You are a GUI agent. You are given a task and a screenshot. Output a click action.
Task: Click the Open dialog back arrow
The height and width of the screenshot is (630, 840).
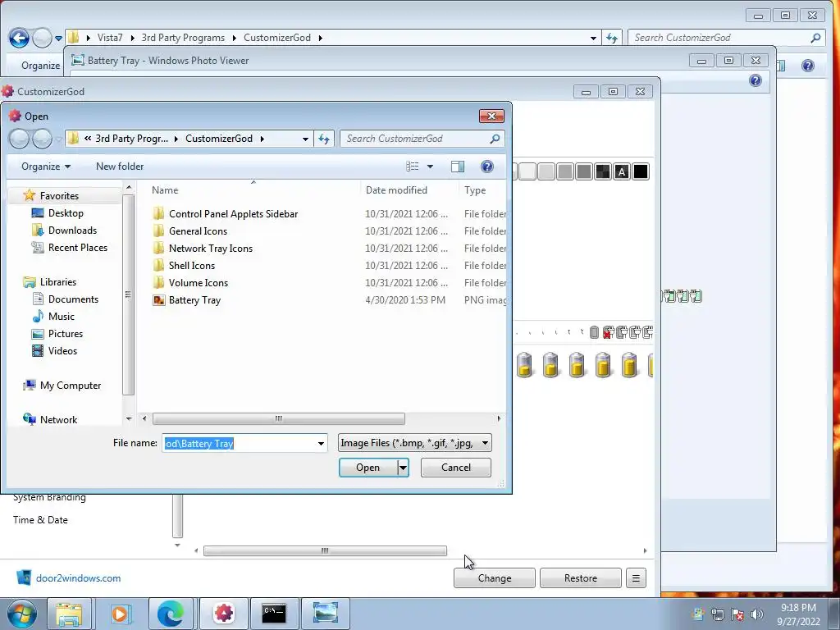pyautogui.click(x=19, y=139)
